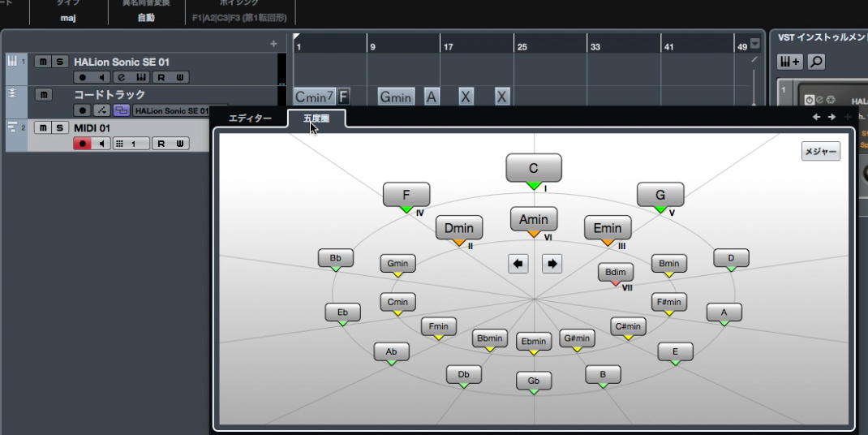Open MIDI channel selector on MIDI 01

tap(131, 144)
